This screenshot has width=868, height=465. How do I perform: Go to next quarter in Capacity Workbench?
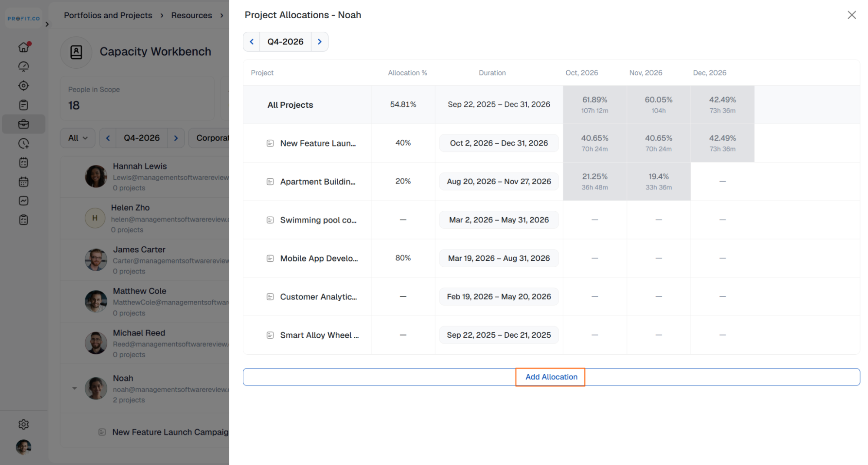176,138
